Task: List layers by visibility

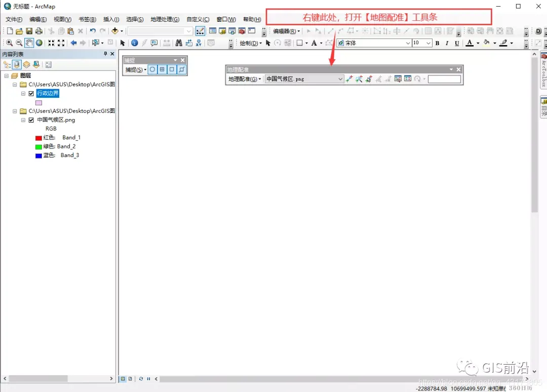Action: (26, 64)
